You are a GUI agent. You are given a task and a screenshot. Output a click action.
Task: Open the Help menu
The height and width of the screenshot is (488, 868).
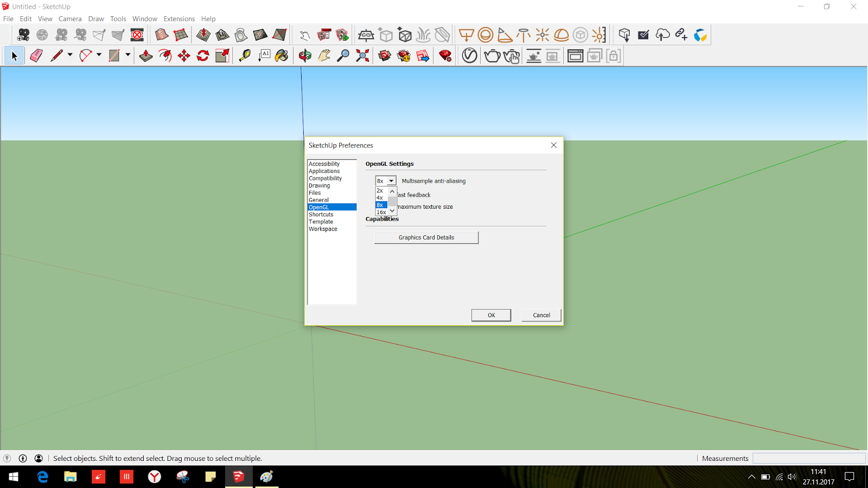(x=208, y=18)
